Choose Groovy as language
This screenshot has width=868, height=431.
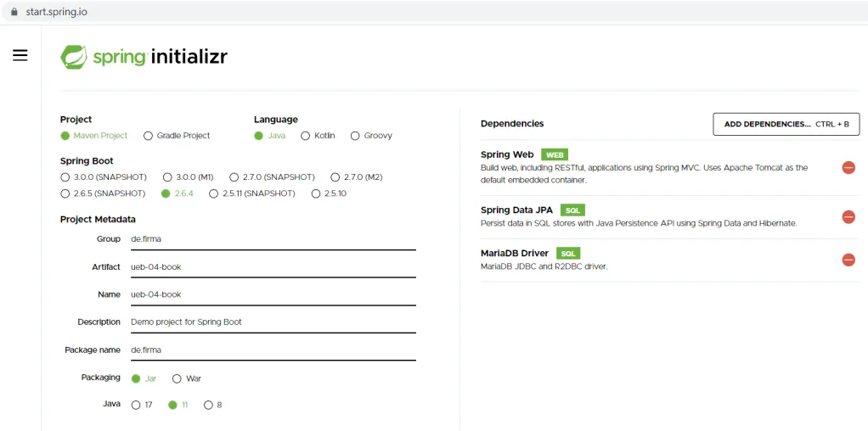click(371, 136)
